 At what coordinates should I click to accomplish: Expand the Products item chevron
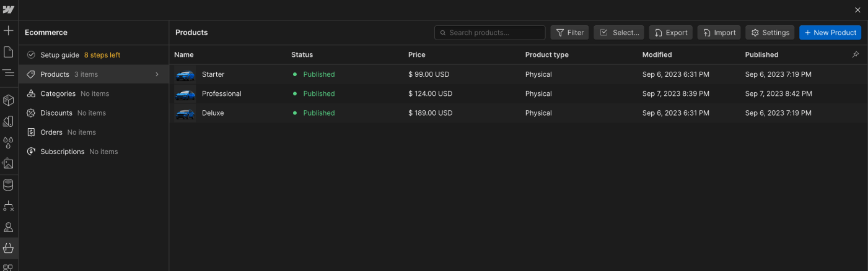tap(157, 74)
